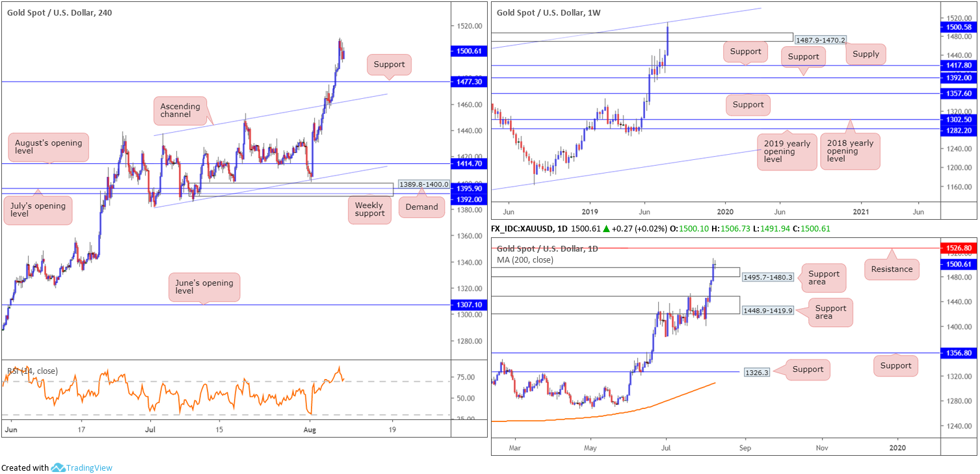Select the FX_IDC:XAUUSD symbol header text

tap(529, 229)
